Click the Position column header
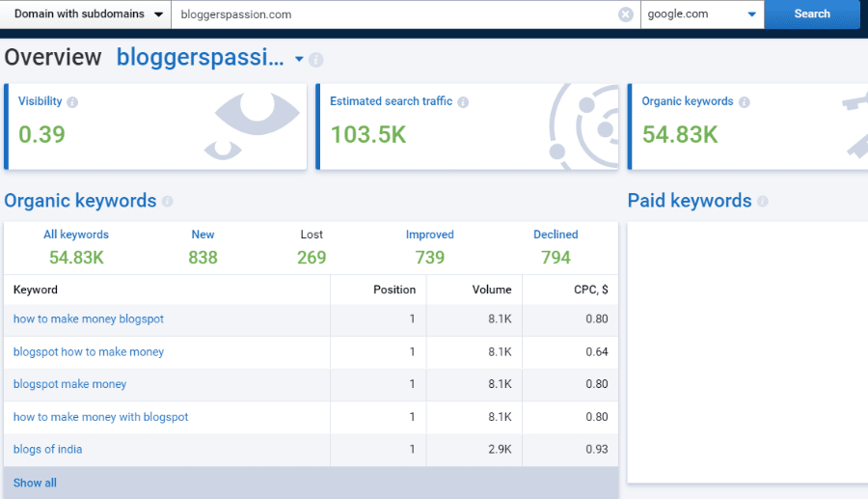Viewport: 868px width, 499px height. pyautogui.click(x=394, y=290)
